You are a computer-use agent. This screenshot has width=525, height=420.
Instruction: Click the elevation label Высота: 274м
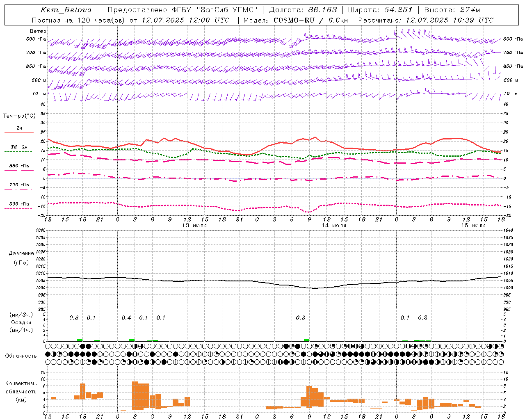(452, 10)
